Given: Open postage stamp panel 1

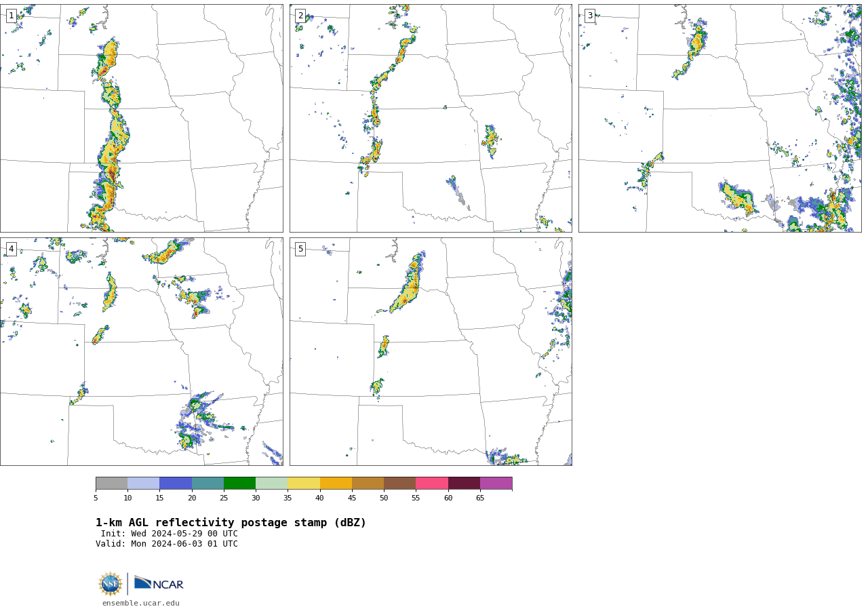Looking at the screenshot, I should 141,118.
